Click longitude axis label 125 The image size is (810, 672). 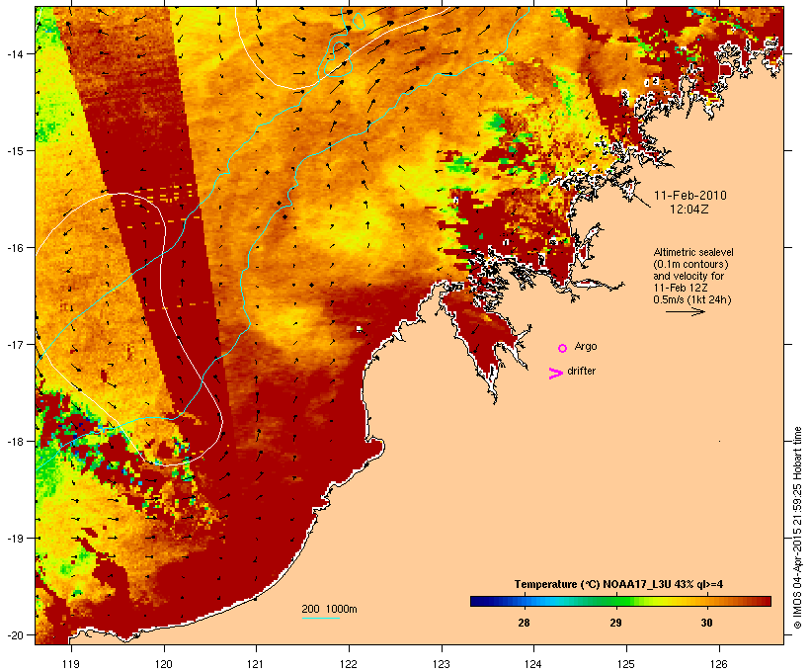[626, 664]
